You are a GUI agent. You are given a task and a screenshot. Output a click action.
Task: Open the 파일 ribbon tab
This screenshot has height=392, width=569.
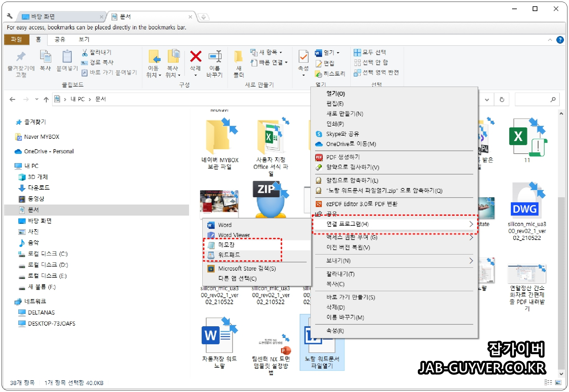(16, 40)
